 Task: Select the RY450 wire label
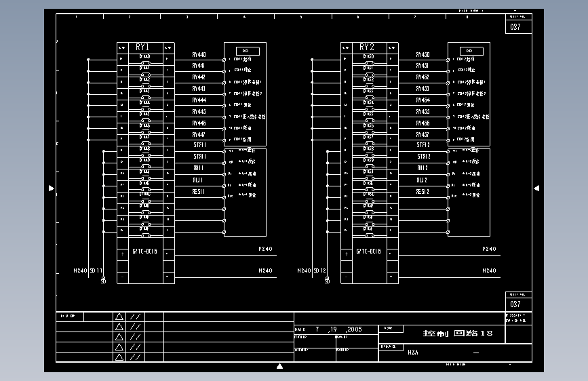point(423,55)
